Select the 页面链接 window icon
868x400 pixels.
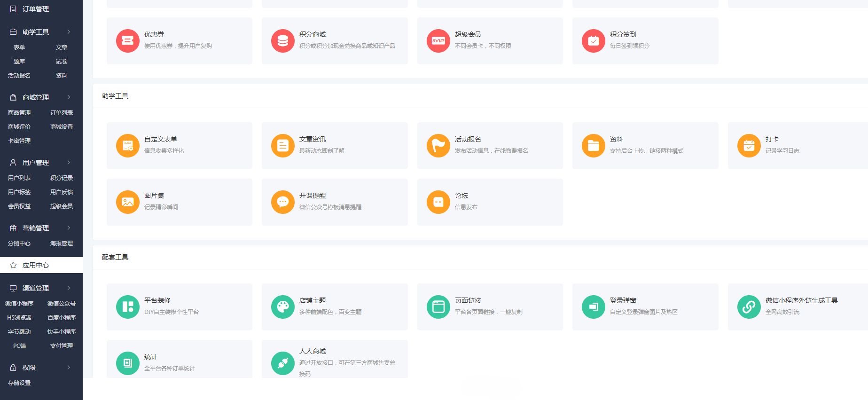438,307
